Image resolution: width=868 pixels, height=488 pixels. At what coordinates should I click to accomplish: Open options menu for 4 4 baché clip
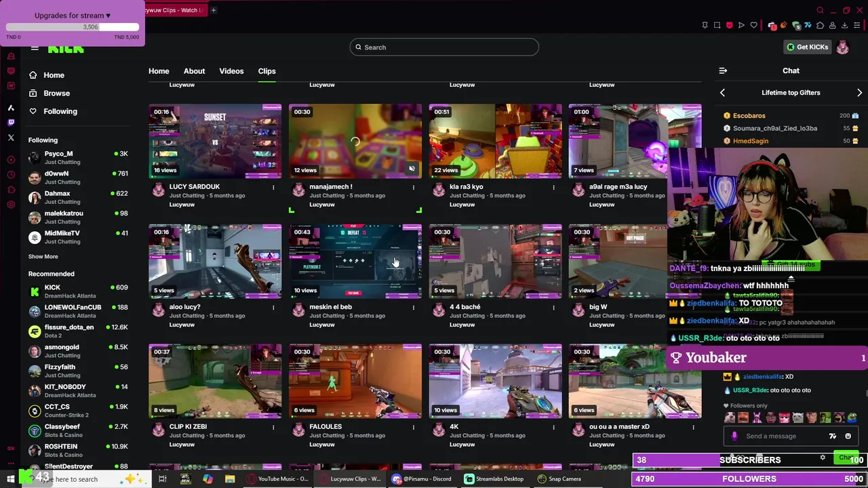coord(553,307)
